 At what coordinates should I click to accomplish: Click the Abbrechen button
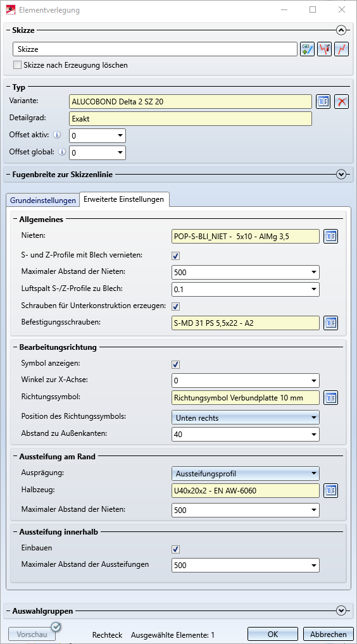[x=329, y=634]
